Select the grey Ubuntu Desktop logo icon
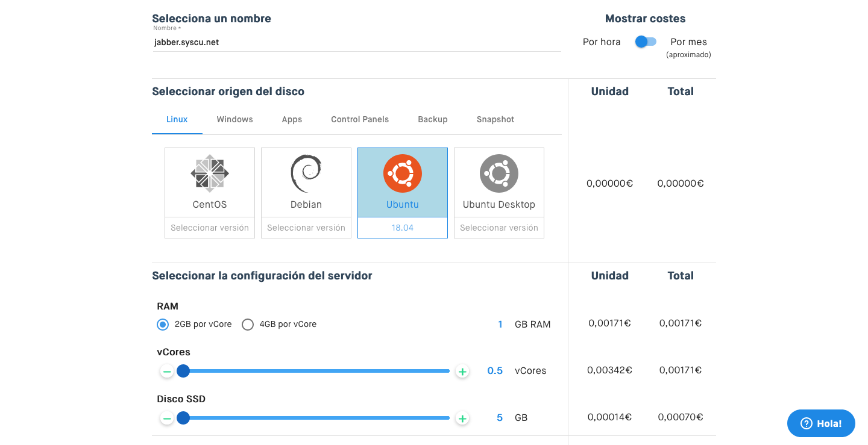The width and height of the screenshot is (868, 445). 499,173
